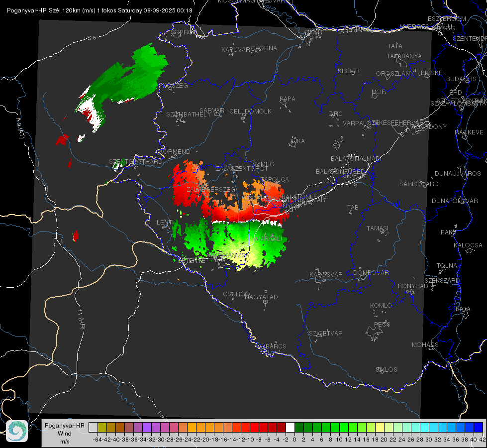Click the BARCS city label
The image size is (487, 448).
point(276,346)
